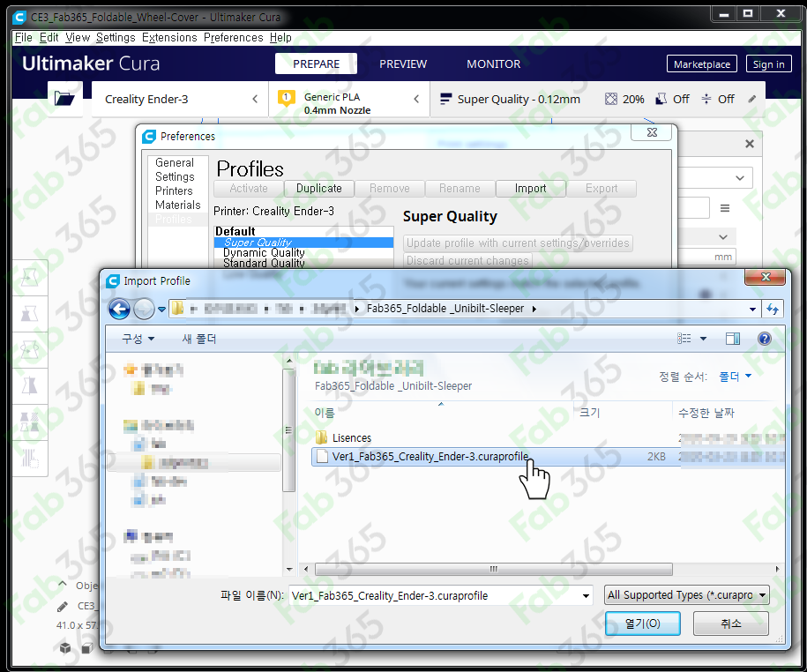The height and width of the screenshot is (672, 807).
Task: Change the view mode icon in file dialog
Action: click(x=684, y=339)
